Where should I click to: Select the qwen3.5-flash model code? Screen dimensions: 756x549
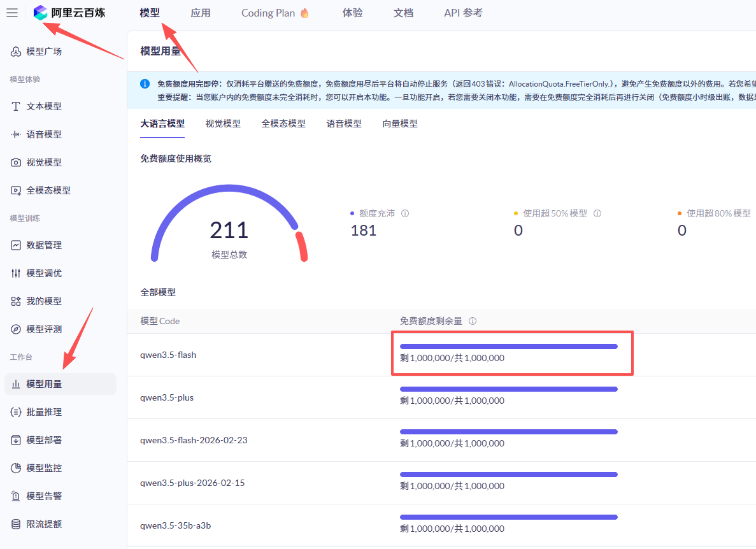[168, 355]
